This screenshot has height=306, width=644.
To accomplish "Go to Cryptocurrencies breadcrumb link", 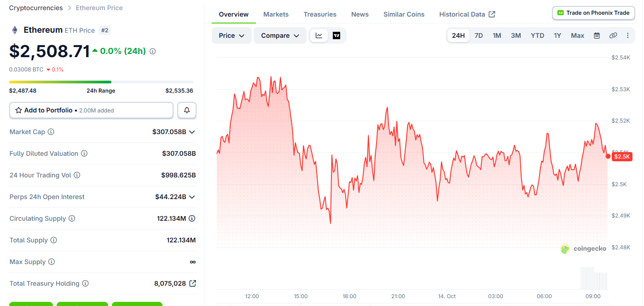I will (36, 8).
